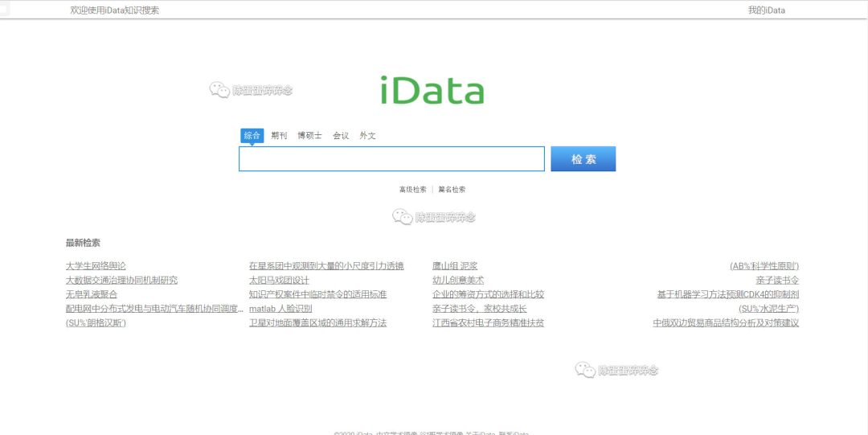Click 欢迎使用iData知识搜索 header text
Image resolution: width=868 pixels, height=435 pixels.
click(115, 10)
